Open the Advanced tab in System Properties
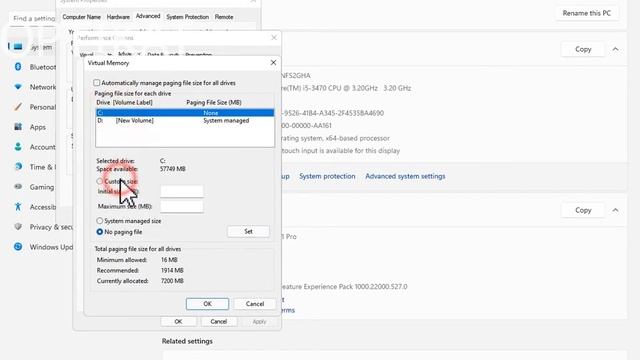This screenshot has width=640, height=360. pos(148,16)
